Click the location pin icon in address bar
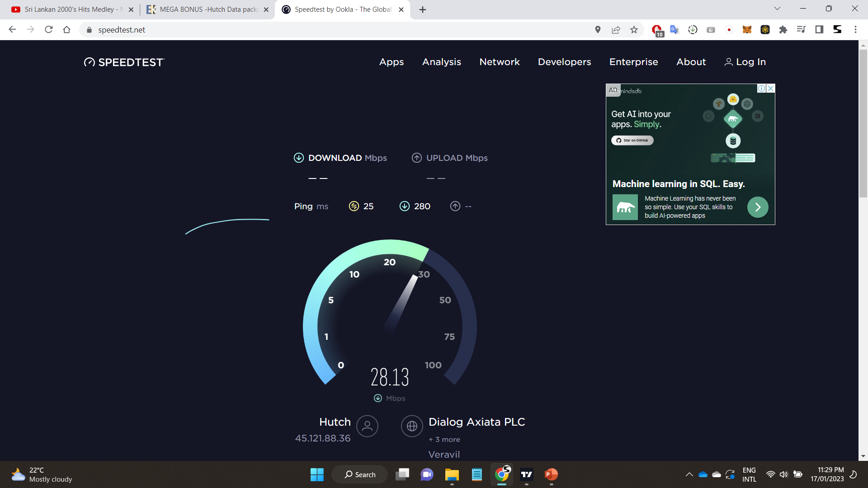The image size is (868, 488). [598, 30]
